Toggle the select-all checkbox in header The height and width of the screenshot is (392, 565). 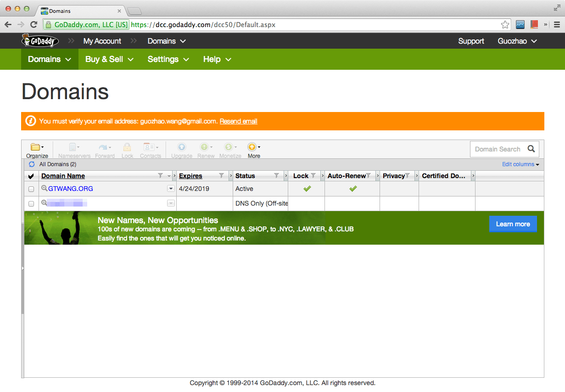click(x=31, y=176)
